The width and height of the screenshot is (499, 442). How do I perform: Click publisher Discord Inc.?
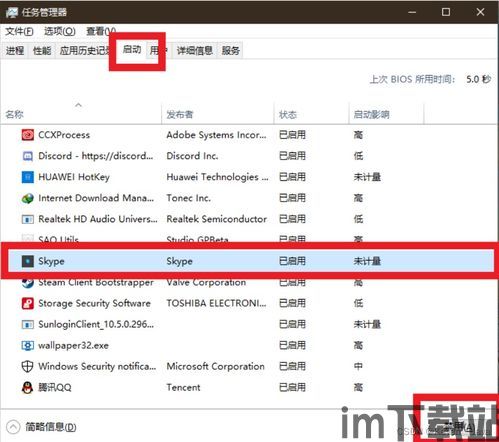point(192,156)
